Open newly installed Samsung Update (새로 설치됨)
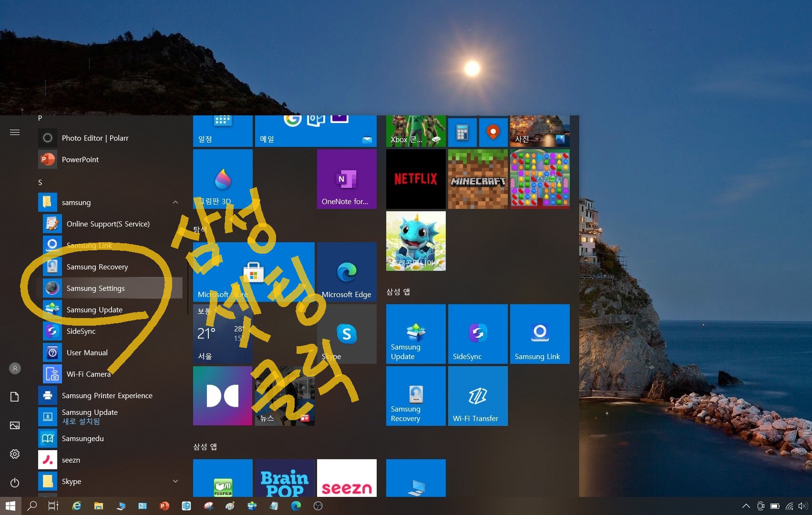Image resolution: width=812 pixels, height=515 pixels. click(110, 417)
